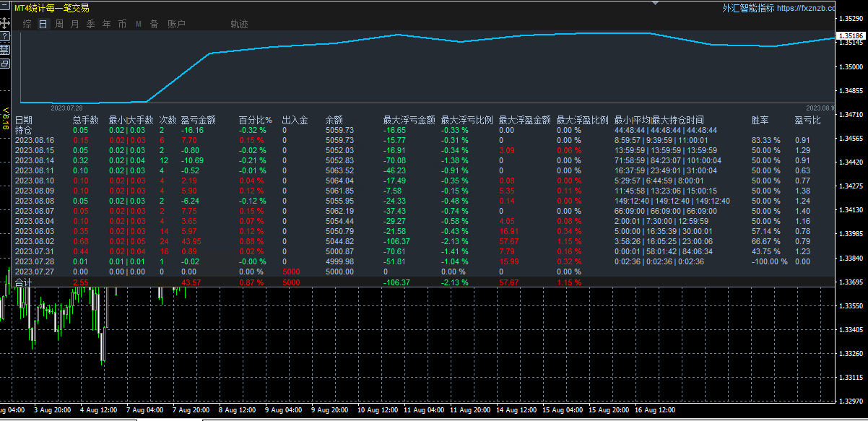Click the 43.95 profit value
The width and height of the screenshot is (868, 421).
pyautogui.click(x=191, y=241)
